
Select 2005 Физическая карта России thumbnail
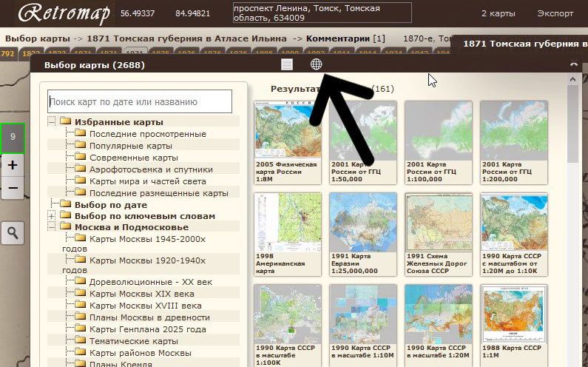288,143
